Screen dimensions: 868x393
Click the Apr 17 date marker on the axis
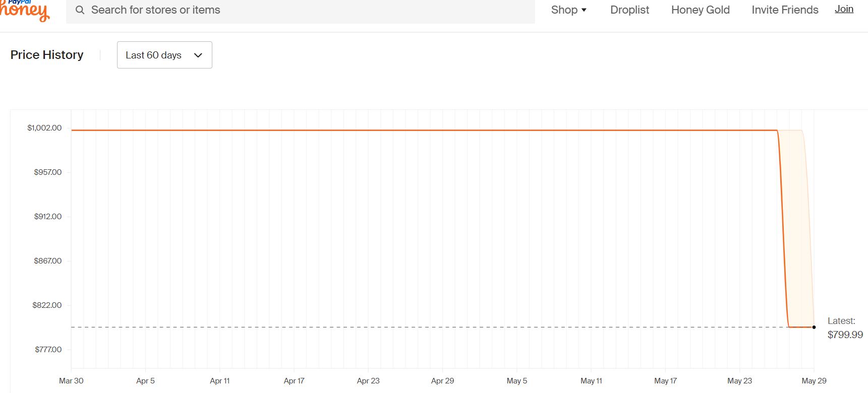[294, 381]
